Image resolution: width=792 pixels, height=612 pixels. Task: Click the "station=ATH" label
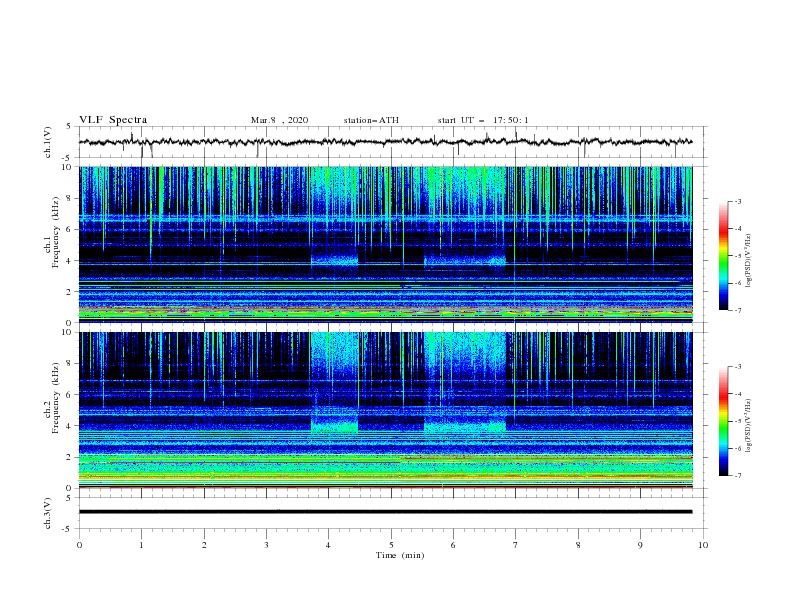click(371, 120)
